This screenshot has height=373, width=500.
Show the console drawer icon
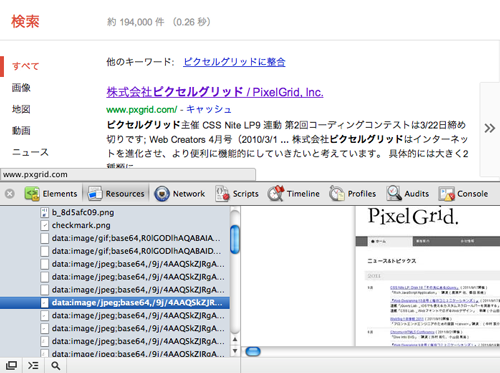pyautogui.click(x=33, y=366)
